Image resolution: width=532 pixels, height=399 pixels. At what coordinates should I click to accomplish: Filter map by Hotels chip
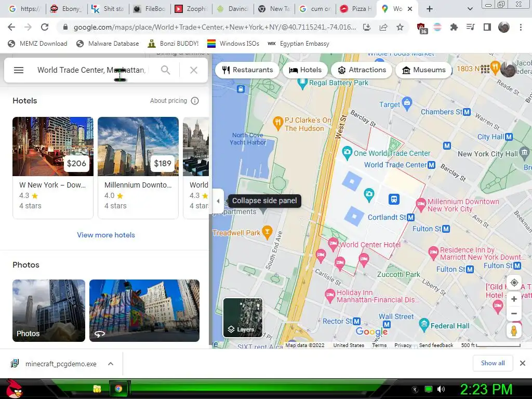point(305,70)
